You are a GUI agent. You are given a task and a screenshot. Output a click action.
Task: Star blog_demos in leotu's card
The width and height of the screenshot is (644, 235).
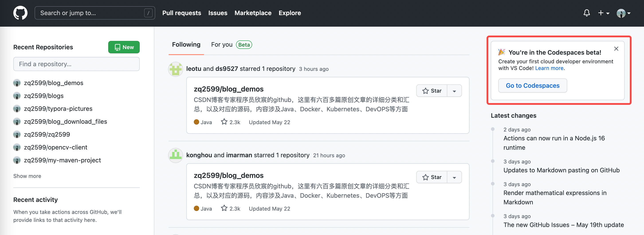tap(432, 91)
